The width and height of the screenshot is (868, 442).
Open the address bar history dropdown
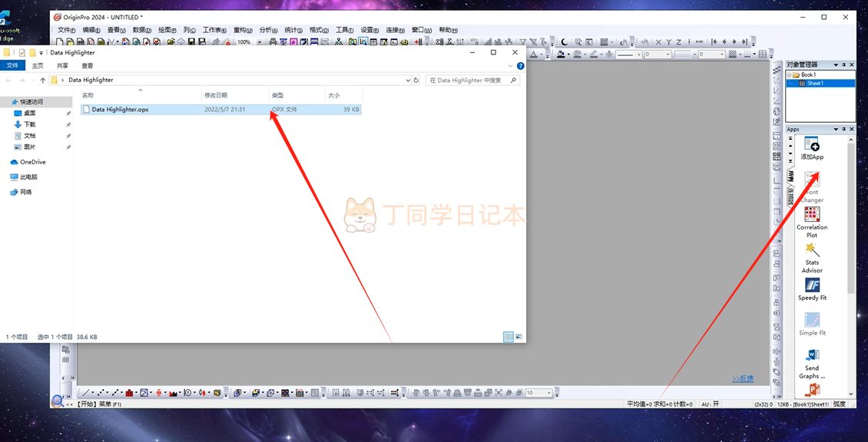408,81
